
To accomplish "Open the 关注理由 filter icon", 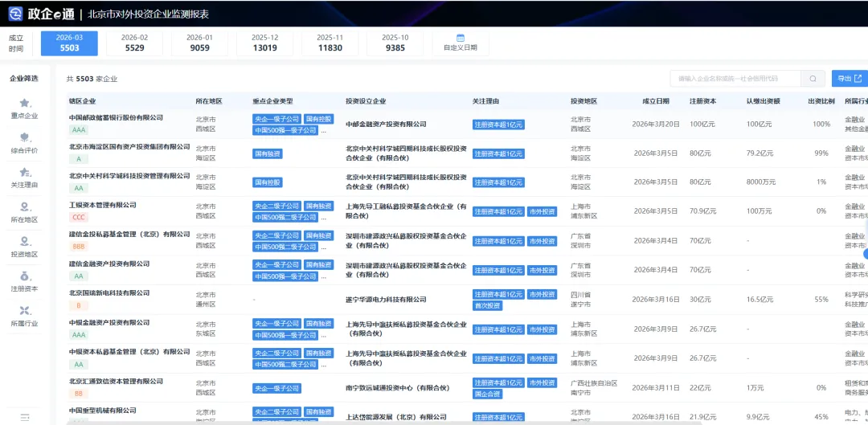I will [x=25, y=172].
